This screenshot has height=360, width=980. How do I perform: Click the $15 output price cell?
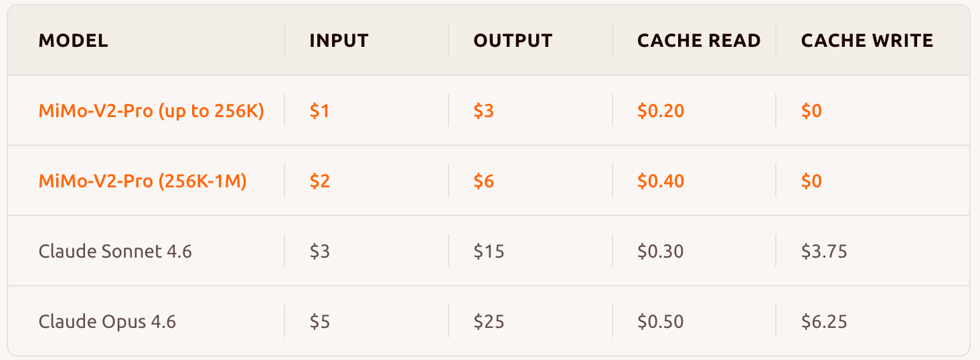click(489, 252)
